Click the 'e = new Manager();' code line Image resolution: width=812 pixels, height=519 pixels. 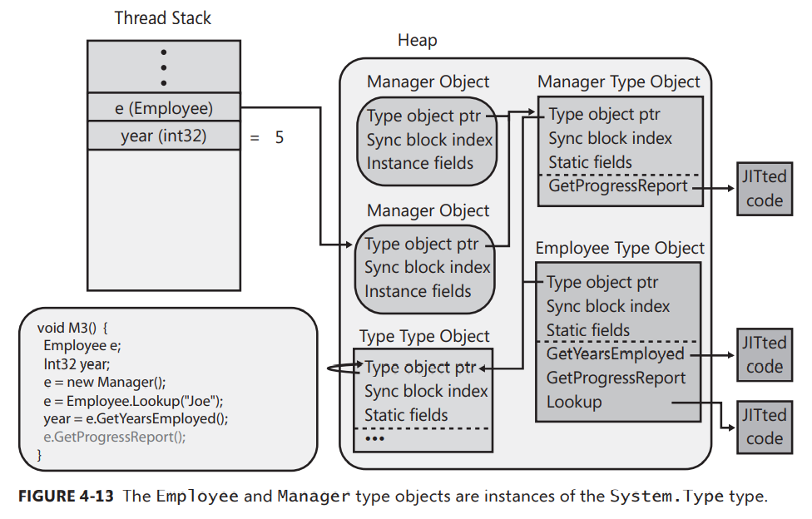[105, 382]
